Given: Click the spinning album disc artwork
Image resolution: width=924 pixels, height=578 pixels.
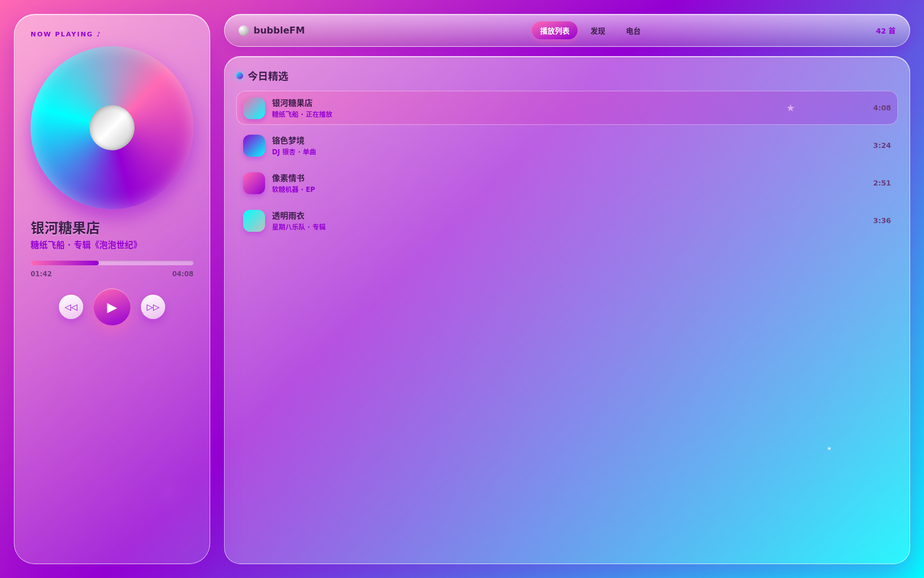Looking at the screenshot, I should coord(112,128).
